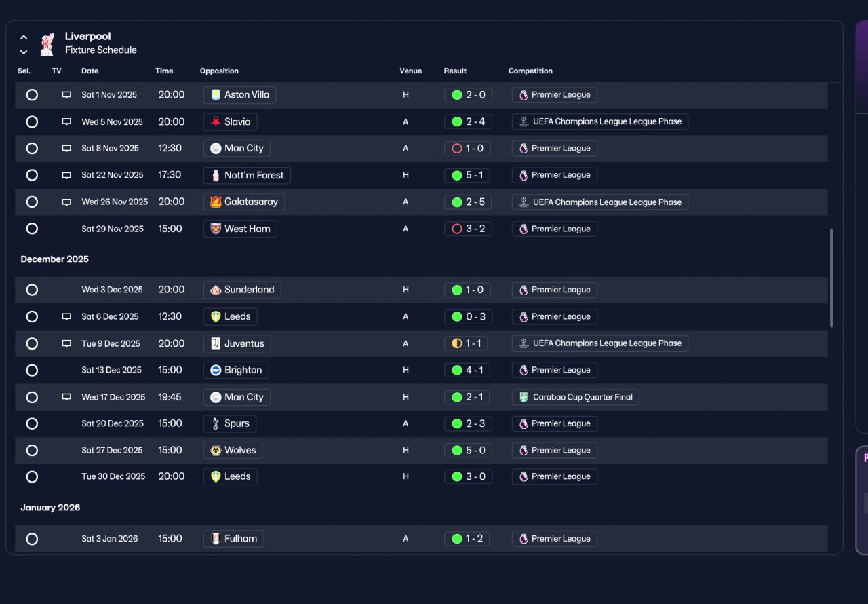Open the Spurs opposition button
The width and height of the screenshot is (868, 604).
point(230,423)
